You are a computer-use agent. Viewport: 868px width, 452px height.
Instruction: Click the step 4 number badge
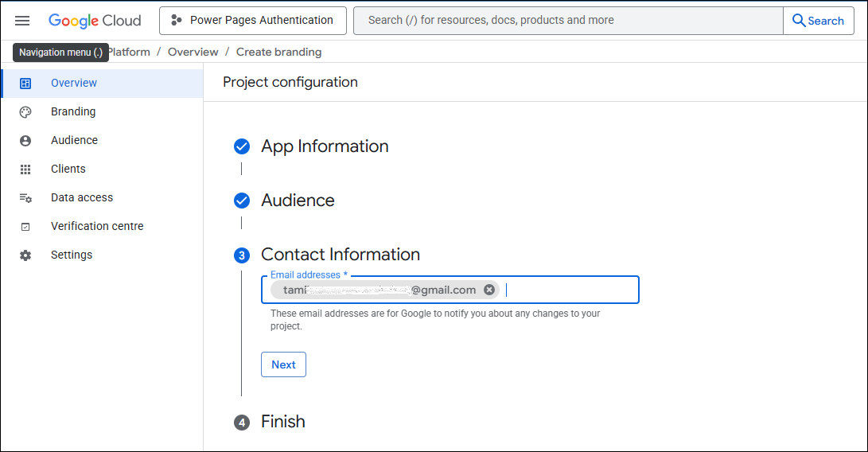242,423
